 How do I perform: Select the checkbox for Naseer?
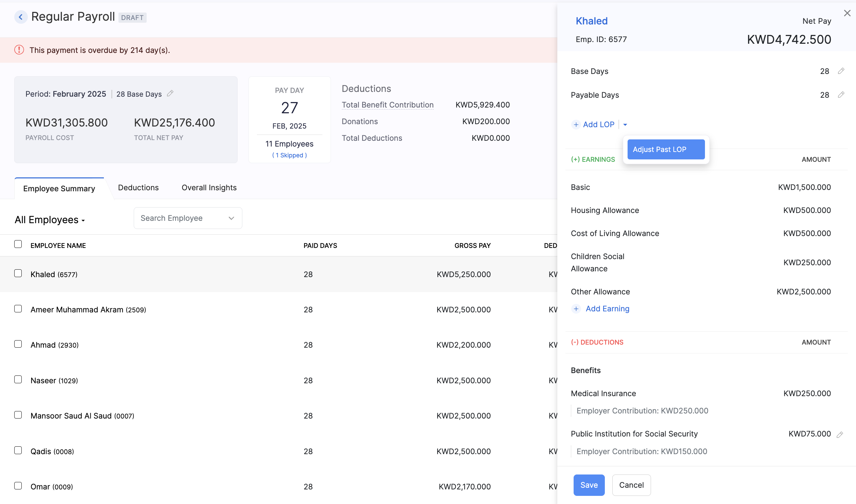coord(18,380)
